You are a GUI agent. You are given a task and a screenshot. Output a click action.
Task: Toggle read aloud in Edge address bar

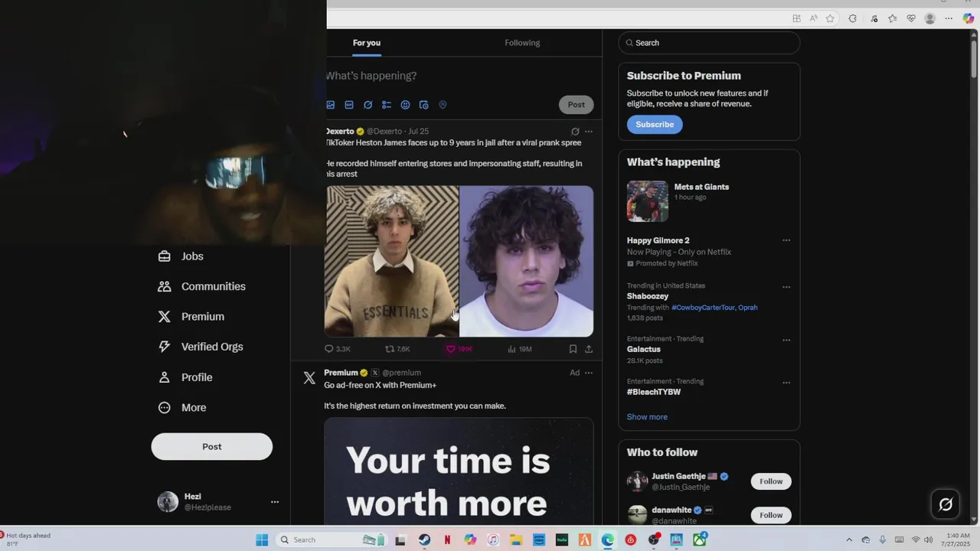813,18
